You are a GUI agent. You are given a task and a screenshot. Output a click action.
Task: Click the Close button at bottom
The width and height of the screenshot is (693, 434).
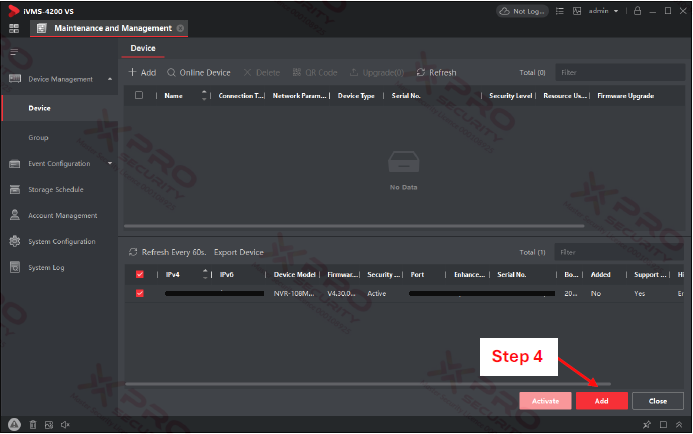(658, 401)
